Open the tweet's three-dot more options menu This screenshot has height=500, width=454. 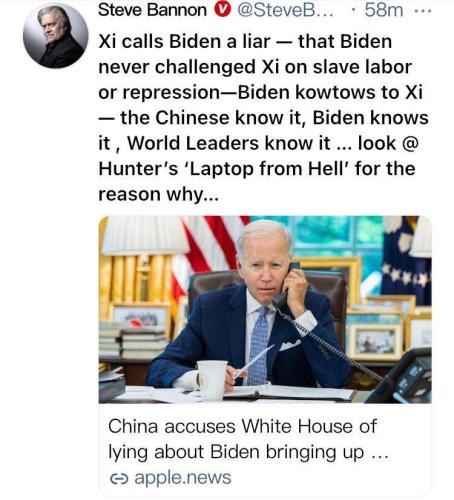point(422,10)
